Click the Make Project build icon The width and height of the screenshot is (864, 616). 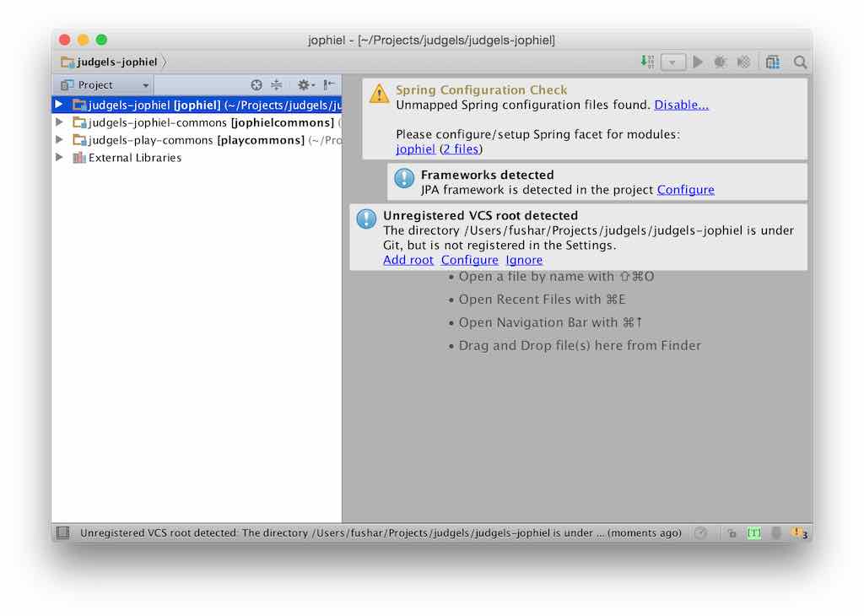coord(647,62)
